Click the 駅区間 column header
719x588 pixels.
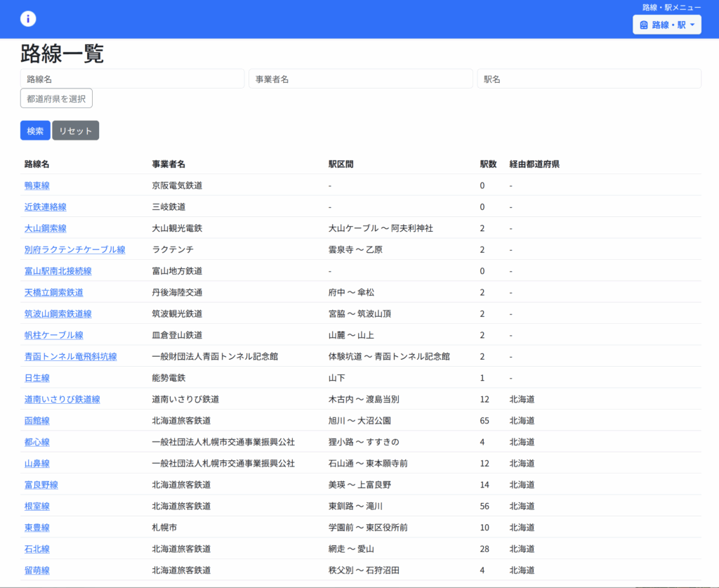(341, 164)
